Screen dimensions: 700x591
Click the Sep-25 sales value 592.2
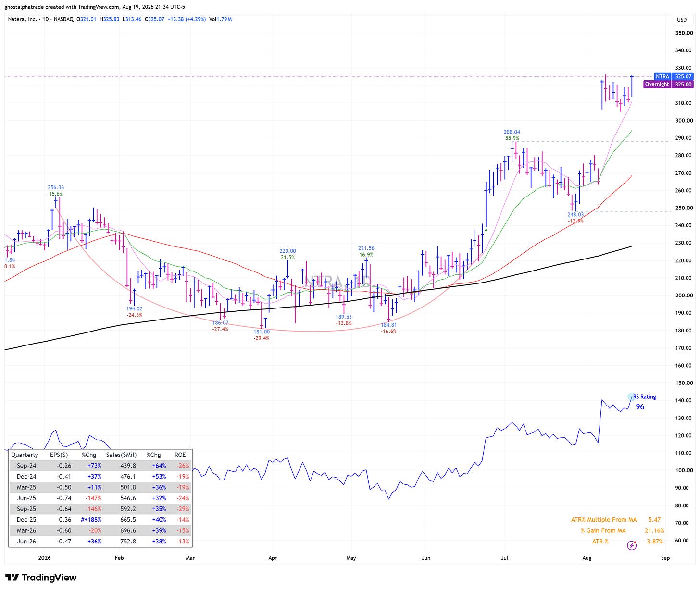click(127, 509)
